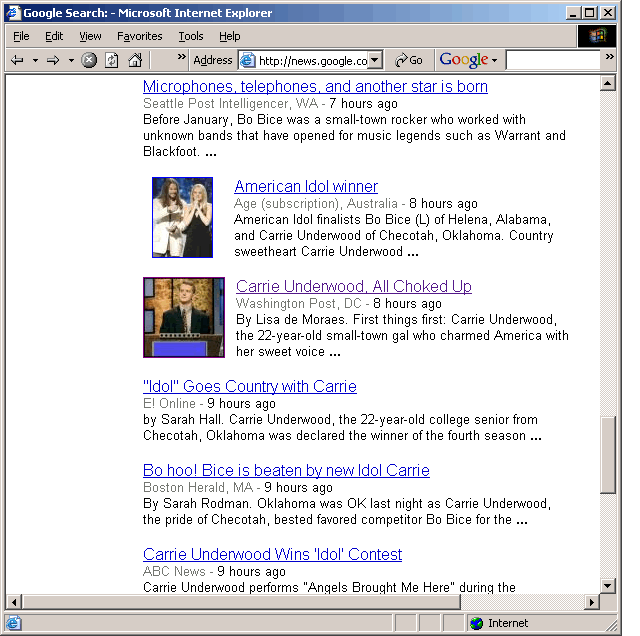Minimize the Internet Explorer window

573,13
